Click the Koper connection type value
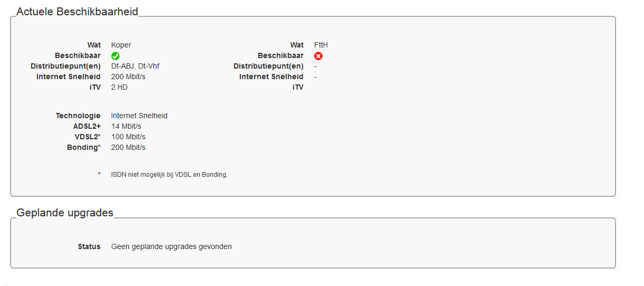 121,45
